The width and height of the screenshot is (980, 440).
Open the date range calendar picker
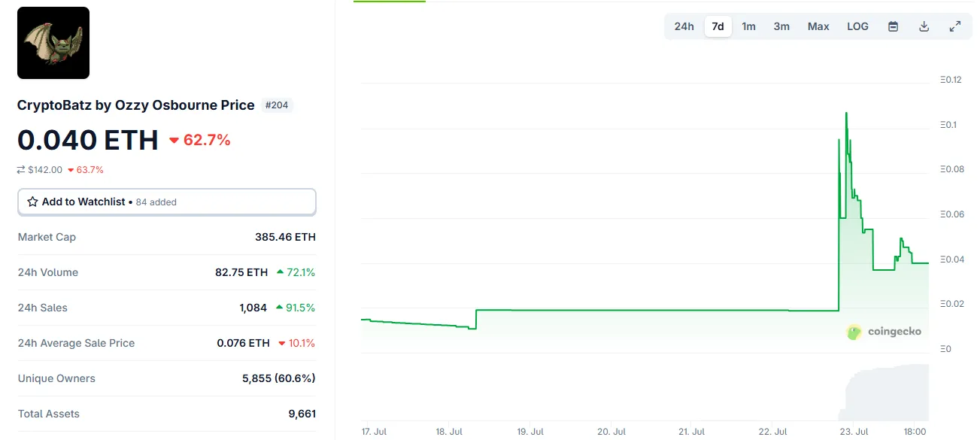click(893, 26)
